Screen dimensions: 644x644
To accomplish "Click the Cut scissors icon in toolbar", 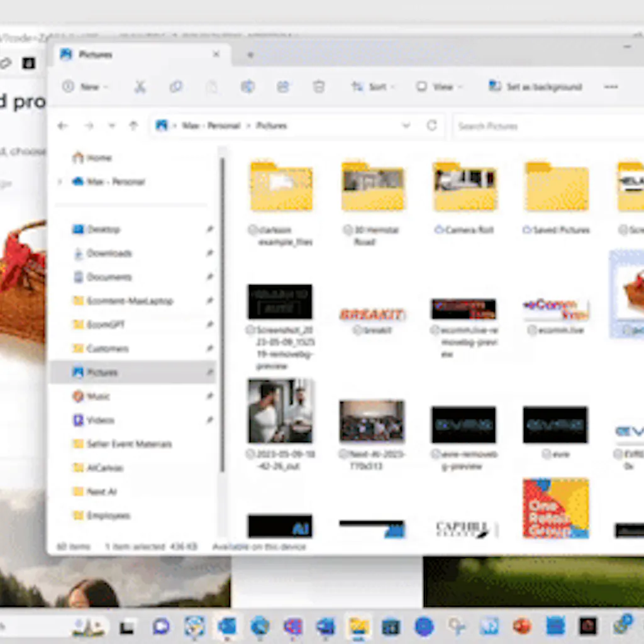I will coord(140,87).
